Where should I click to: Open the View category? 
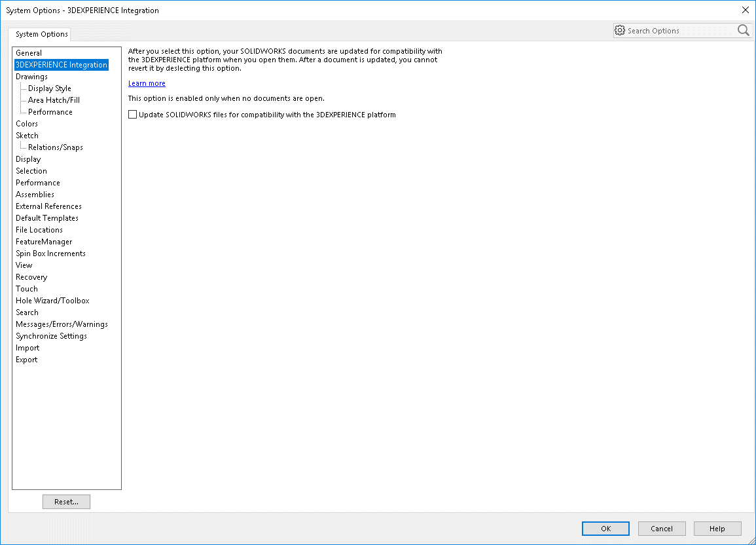[x=24, y=265]
